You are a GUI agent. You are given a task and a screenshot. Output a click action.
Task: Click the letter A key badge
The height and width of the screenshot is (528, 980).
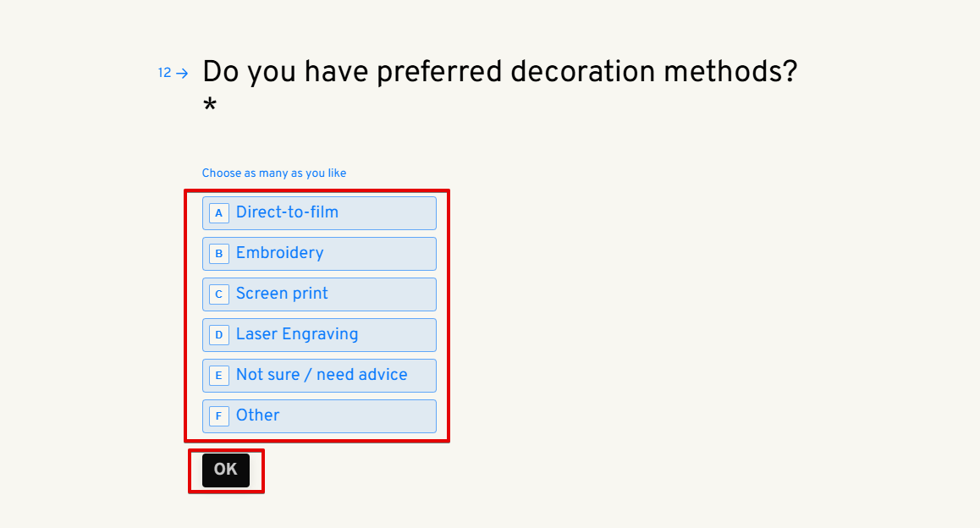219,213
